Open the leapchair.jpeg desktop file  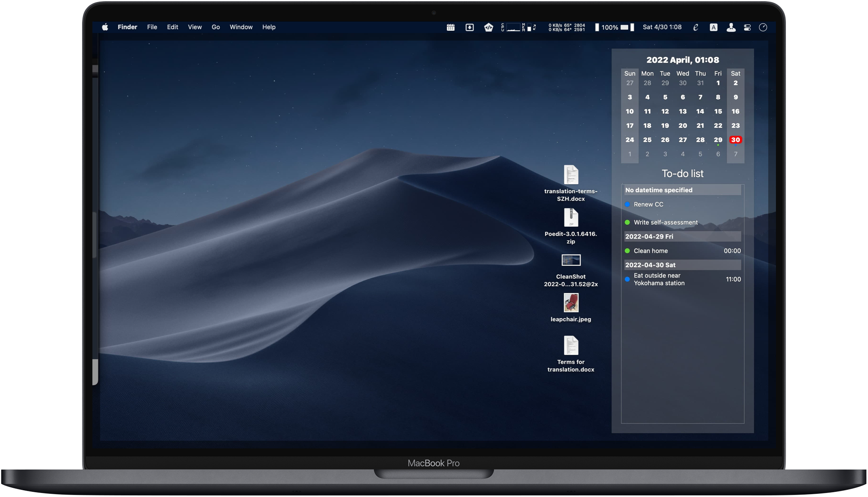tap(571, 303)
